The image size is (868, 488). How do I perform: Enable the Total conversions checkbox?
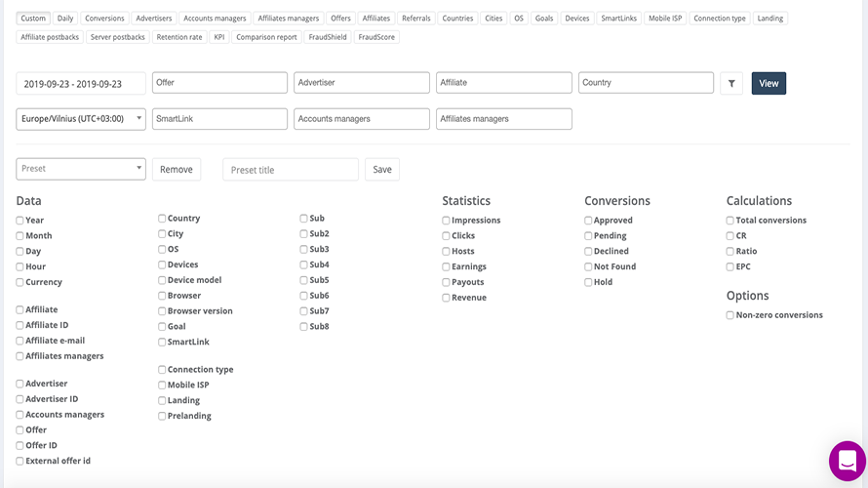point(730,221)
